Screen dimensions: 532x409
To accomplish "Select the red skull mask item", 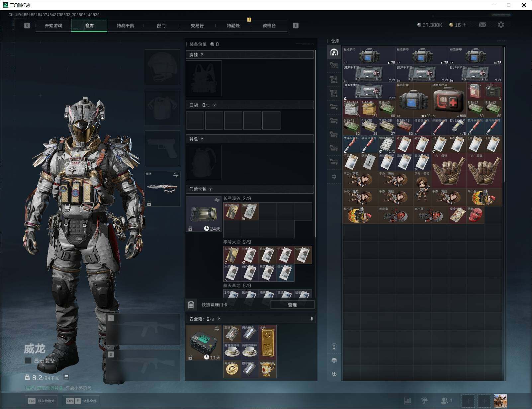I will pyautogui.click(x=475, y=215).
